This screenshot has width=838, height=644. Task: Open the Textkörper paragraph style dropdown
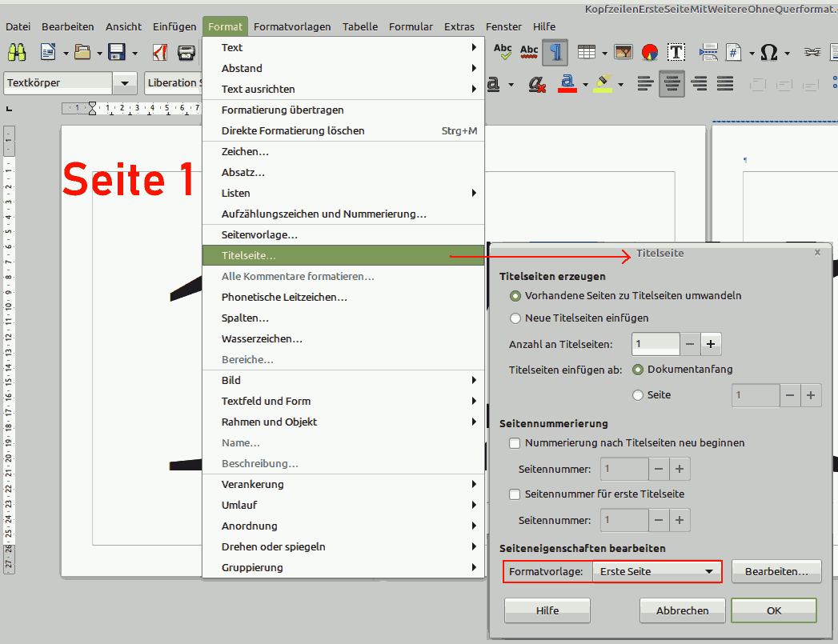click(x=125, y=82)
